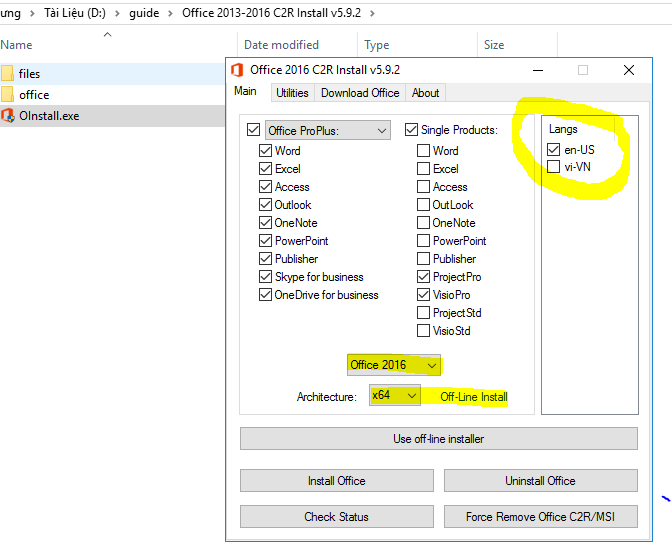
Task: Go to guide folder in breadcrumb
Action: point(144,13)
